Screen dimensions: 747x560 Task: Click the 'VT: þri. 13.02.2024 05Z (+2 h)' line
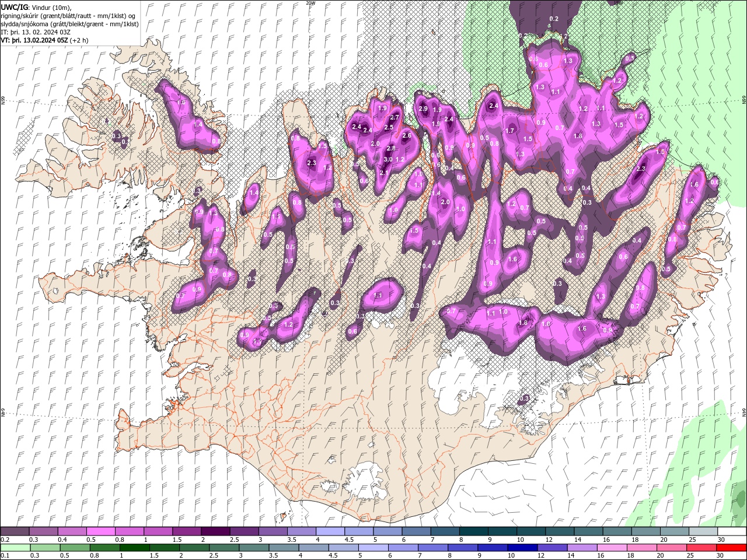coord(45,40)
